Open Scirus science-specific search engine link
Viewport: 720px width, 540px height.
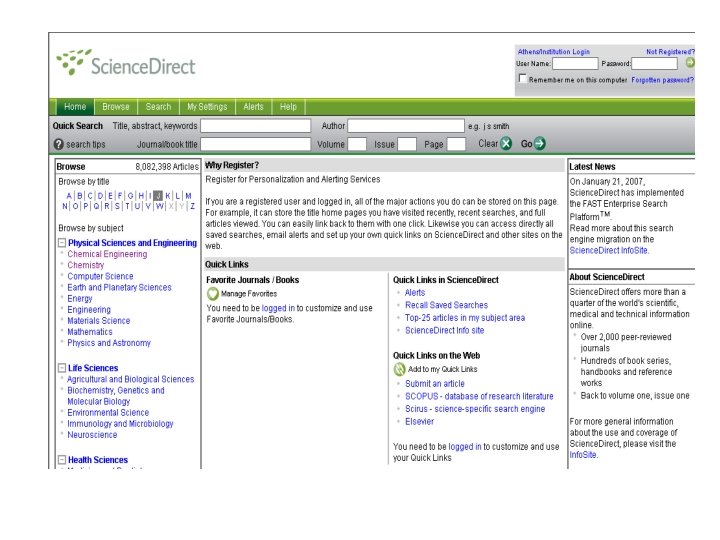click(x=475, y=409)
